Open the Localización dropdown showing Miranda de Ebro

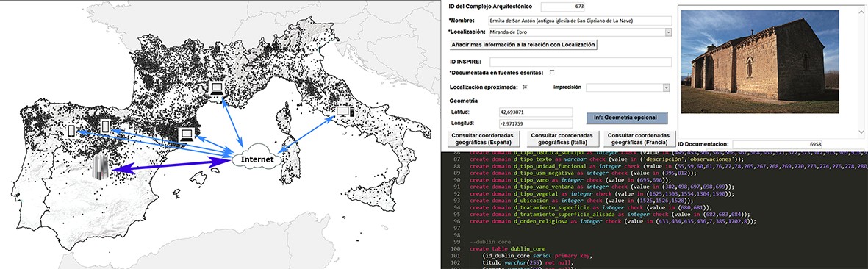(x=668, y=32)
